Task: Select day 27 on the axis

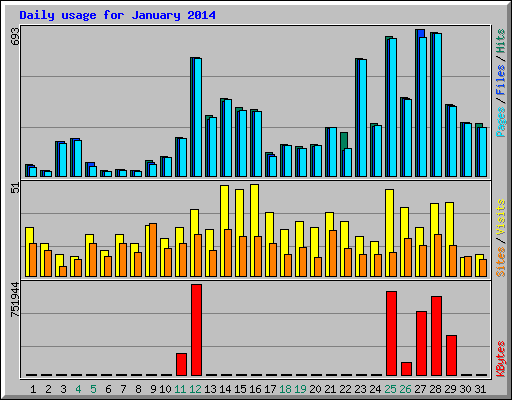Action: pos(420,389)
